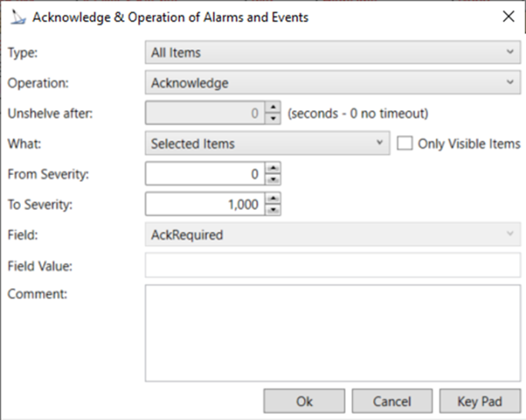Expand the Operation dropdown showing Acknowledge
The height and width of the screenshot is (420, 526).
[x=332, y=82]
